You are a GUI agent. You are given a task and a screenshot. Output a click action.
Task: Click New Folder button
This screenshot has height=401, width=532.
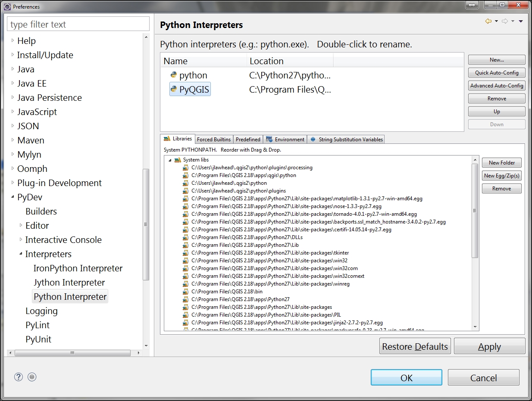click(x=502, y=163)
